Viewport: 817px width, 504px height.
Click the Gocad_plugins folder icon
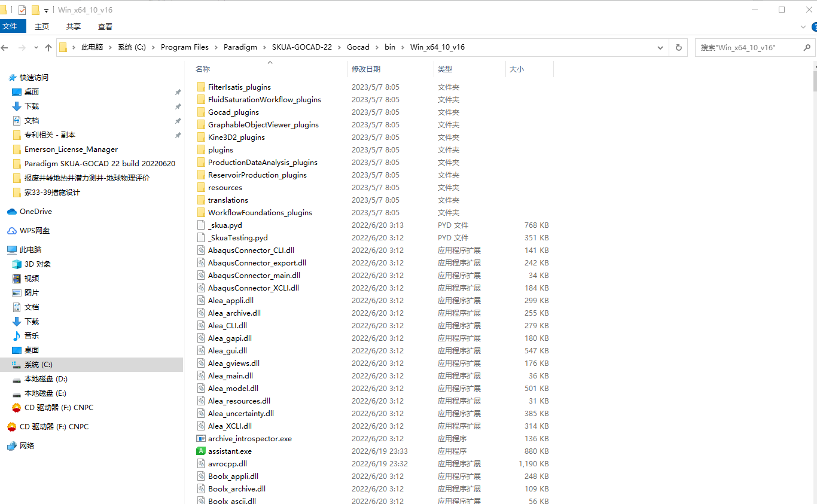pyautogui.click(x=201, y=112)
